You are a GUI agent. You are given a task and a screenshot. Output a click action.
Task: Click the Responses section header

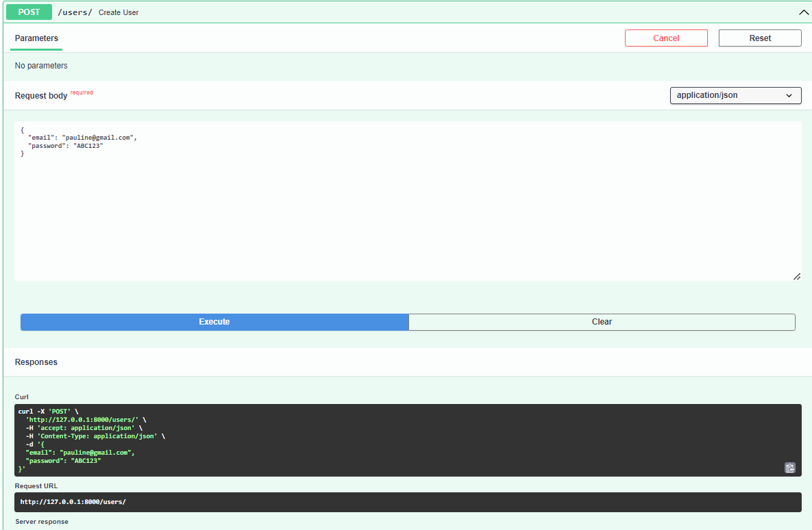(x=36, y=362)
